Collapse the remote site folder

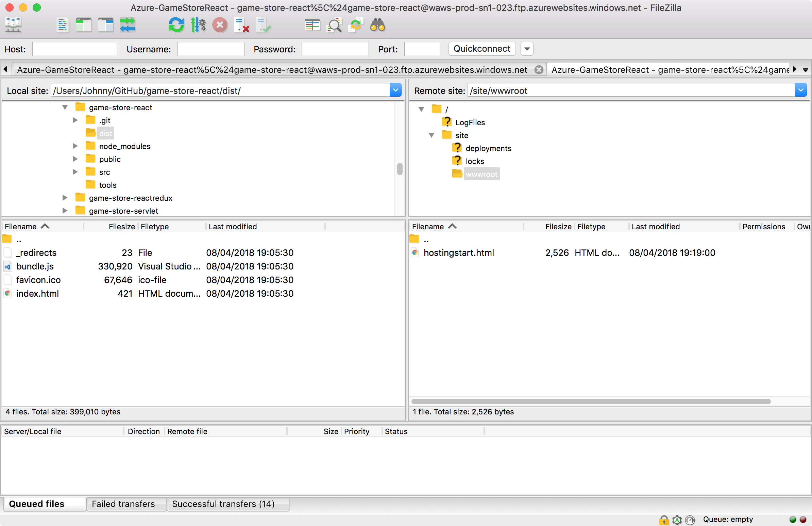432,135
